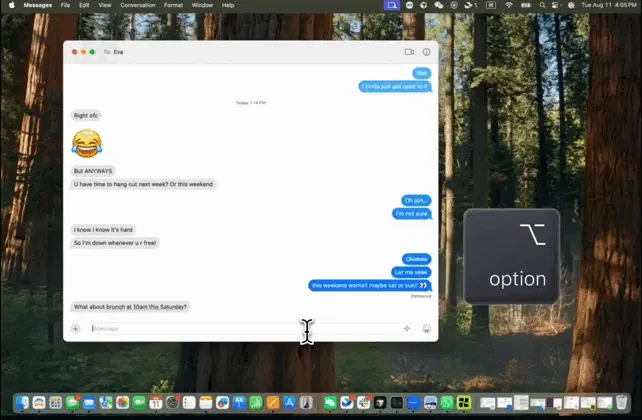This screenshot has width=642, height=420.
Task: Open FaceTime from the Dock
Action: point(139,403)
